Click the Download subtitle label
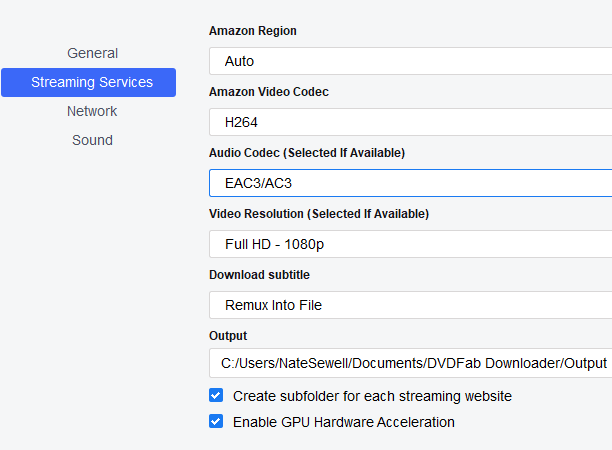Image resolution: width=612 pixels, height=450 pixels. (x=260, y=275)
